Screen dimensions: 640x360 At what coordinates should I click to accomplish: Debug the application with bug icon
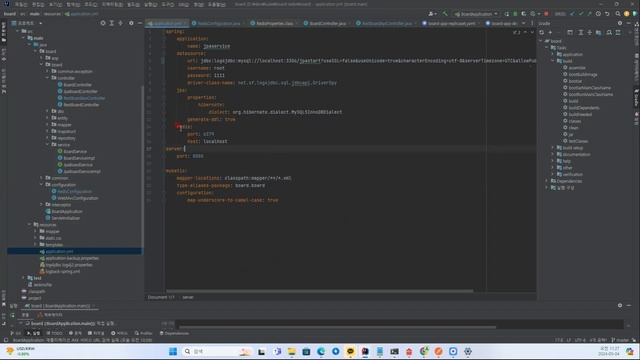pyautogui.click(x=515, y=14)
